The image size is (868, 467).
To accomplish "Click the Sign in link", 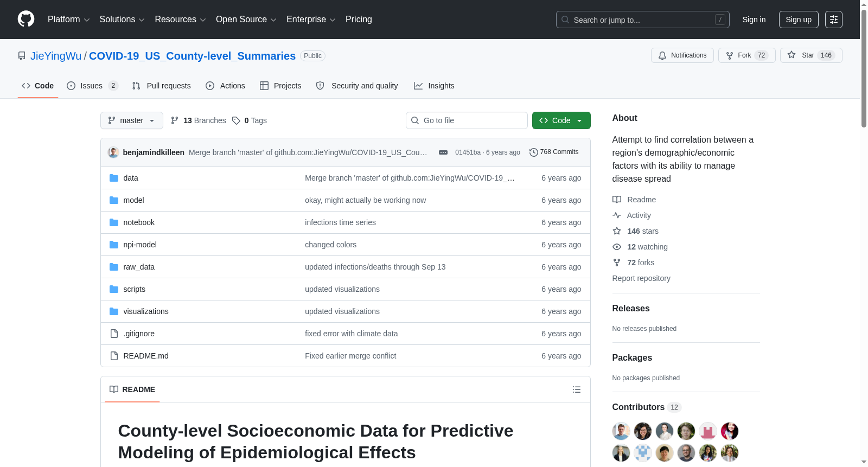I will (x=754, y=20).
